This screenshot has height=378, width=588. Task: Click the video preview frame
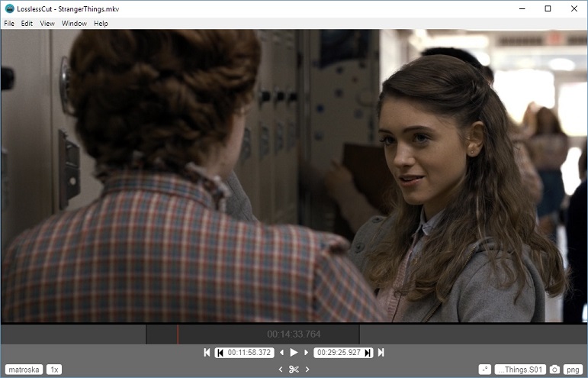point(294,176)
